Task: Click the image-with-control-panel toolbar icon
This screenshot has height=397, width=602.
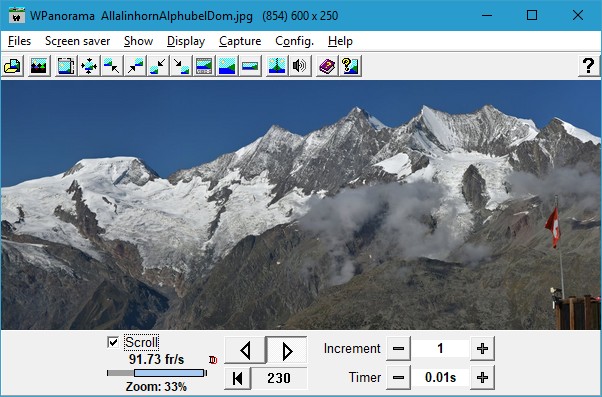Action: point(204,66)
